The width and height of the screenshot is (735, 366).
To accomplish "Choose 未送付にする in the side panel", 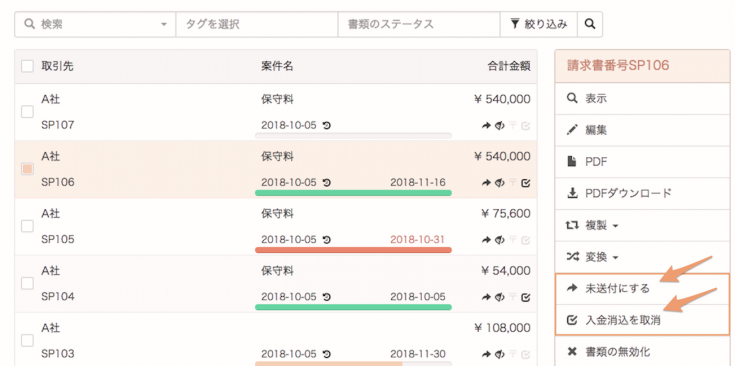I will click(x=642, y=289).
